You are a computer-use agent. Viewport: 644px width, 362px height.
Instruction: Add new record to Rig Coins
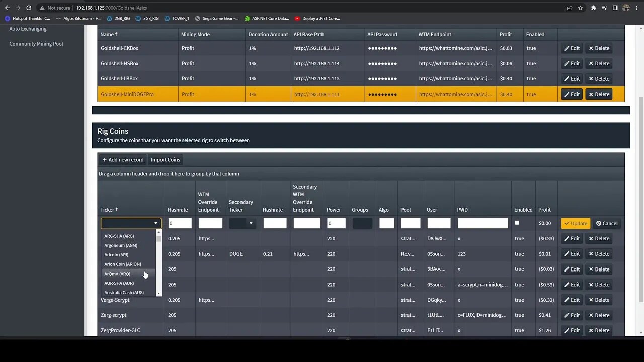pyautogui.click(x=123, y=160)
